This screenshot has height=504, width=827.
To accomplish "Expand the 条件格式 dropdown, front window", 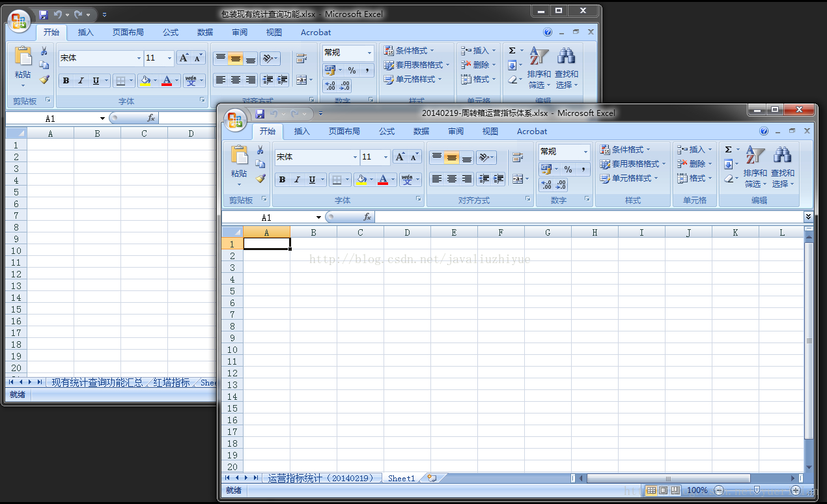I will pos(649,150).
